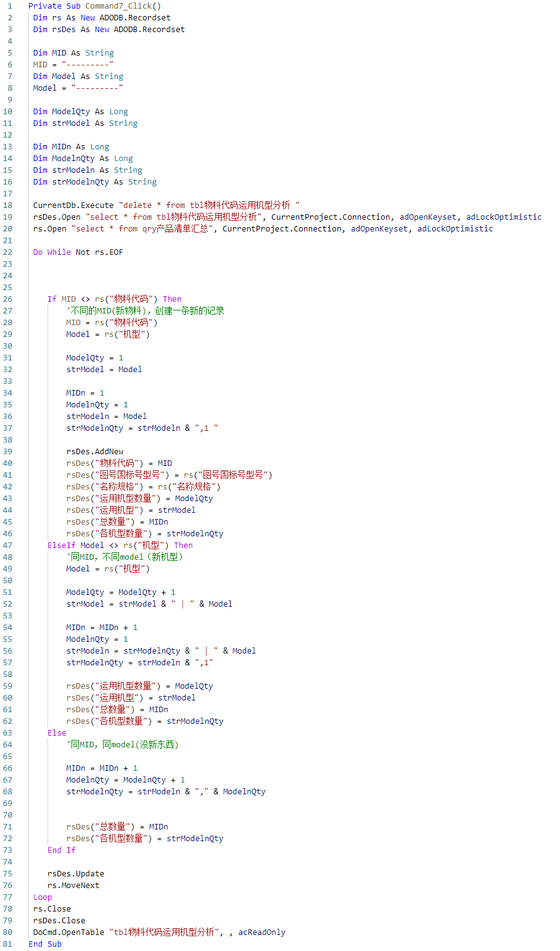The image size is (560, 951).
Task: Click the CurrentDb.Execute delete statement
Action: (167, 206)
